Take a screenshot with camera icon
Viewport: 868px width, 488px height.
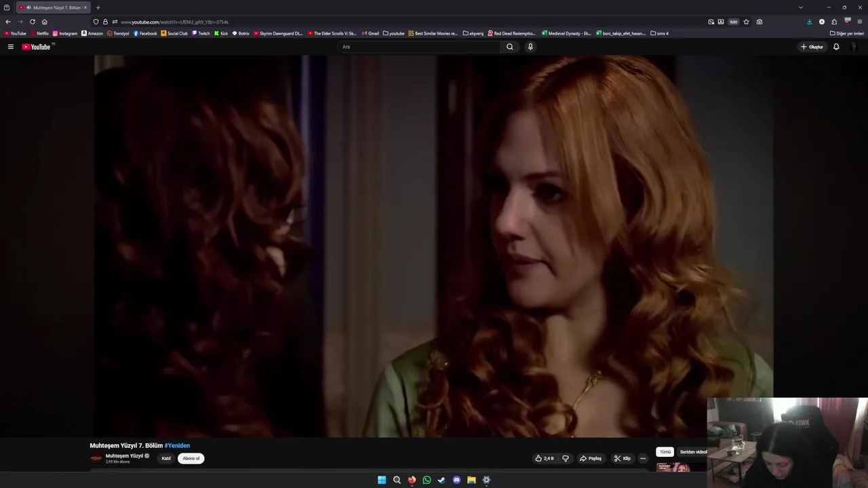[x=759, y=22]
